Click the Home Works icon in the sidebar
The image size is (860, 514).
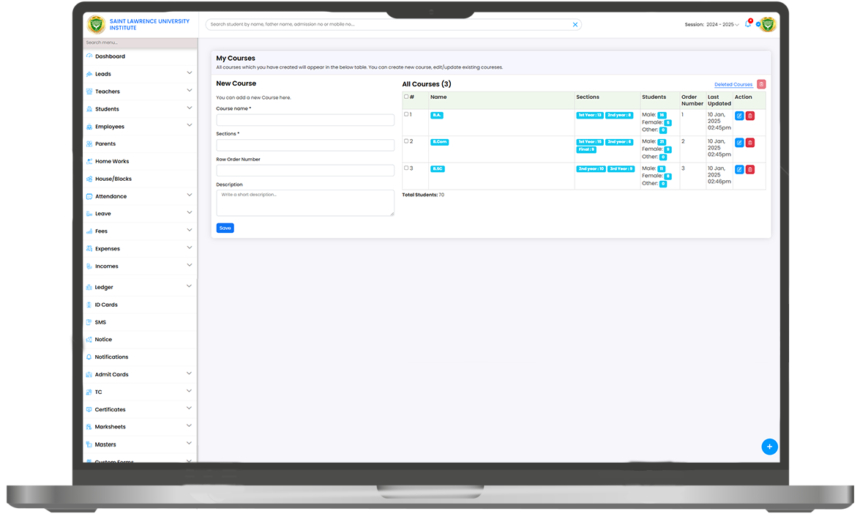(x=89, y=161)
